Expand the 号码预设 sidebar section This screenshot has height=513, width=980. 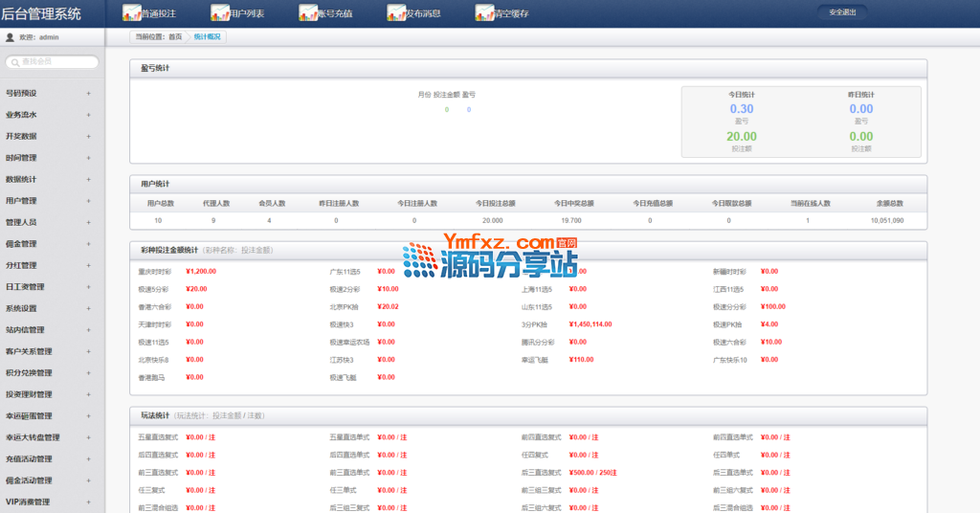point(88,94)
